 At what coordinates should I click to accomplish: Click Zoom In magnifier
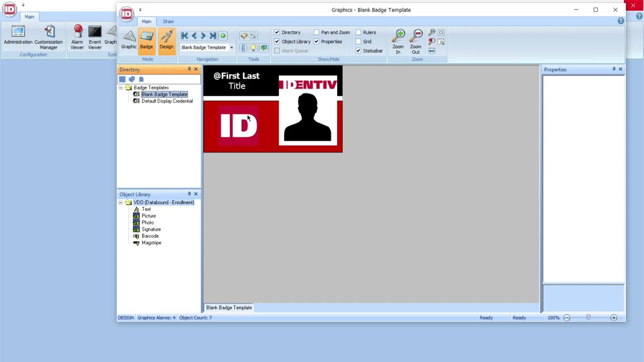click(x=398, y=42)
